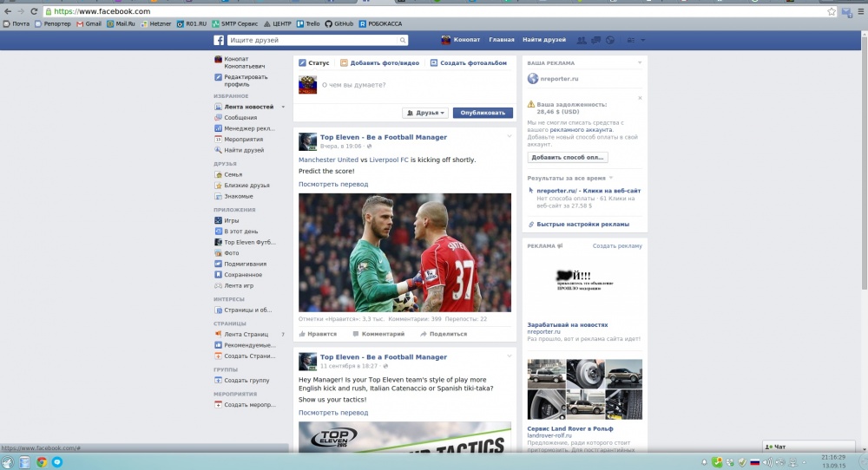Click Manchester United link in post
868x470 pixels.
(328, 160)
